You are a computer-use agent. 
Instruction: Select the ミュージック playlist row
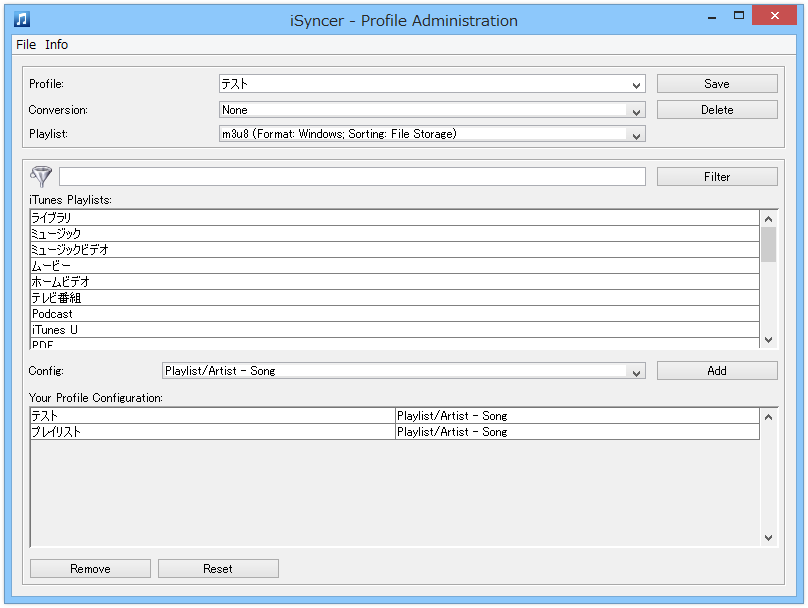click(395, 234)
